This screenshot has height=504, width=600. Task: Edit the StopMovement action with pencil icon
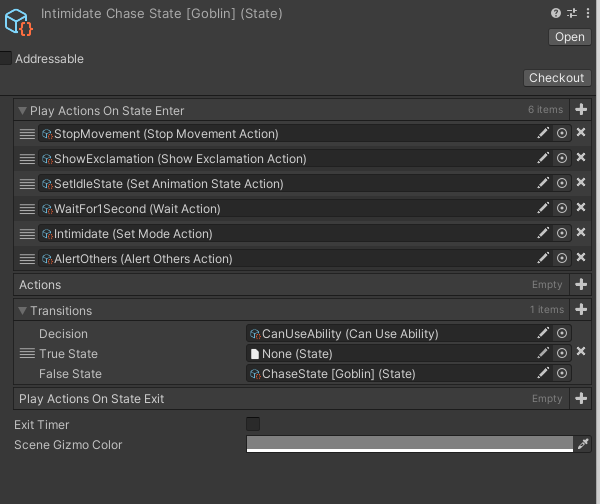(543, 134)
